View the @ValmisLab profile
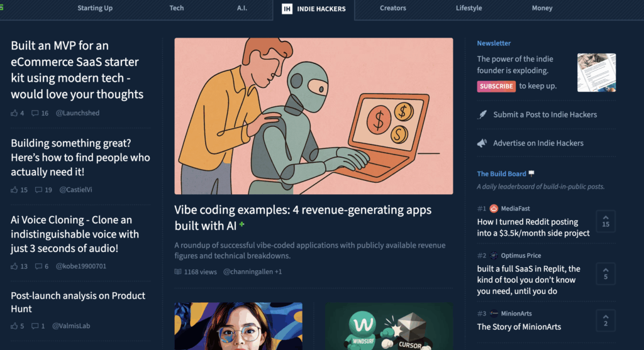Image resolution: width=644 pixels, height=350 pixels. 71,325
